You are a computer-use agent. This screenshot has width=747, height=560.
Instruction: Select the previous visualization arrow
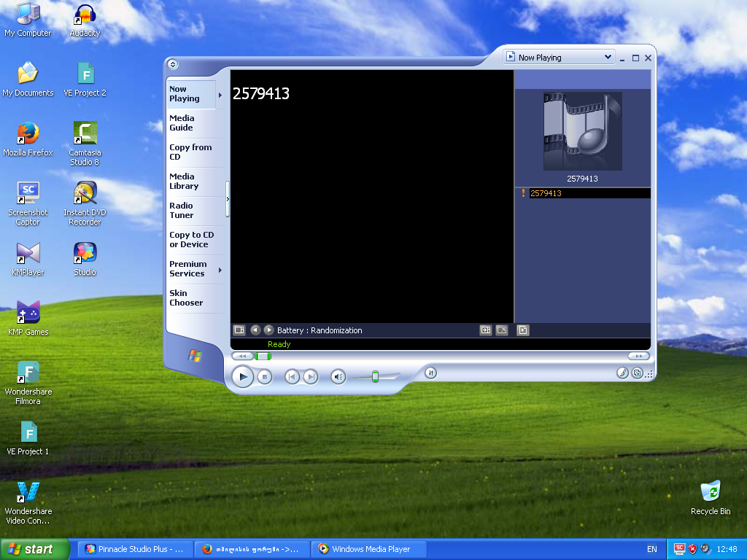click(255, 330)
